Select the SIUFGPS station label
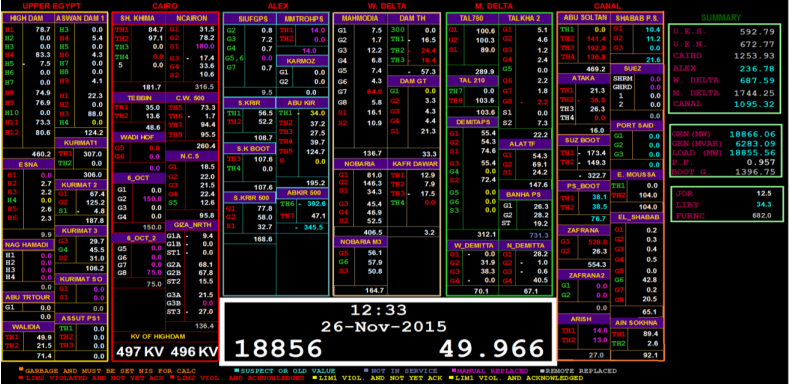This screenshot has width=790, height=384. click(x=250, y=19)
